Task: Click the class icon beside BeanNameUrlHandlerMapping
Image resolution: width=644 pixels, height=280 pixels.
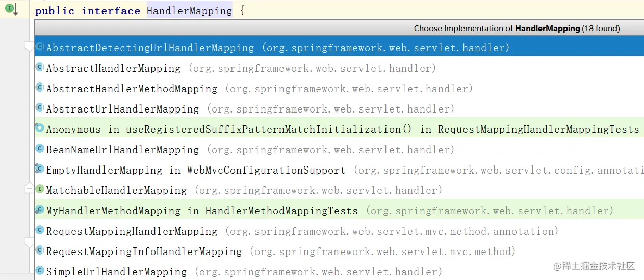Action: pos(40,148)
